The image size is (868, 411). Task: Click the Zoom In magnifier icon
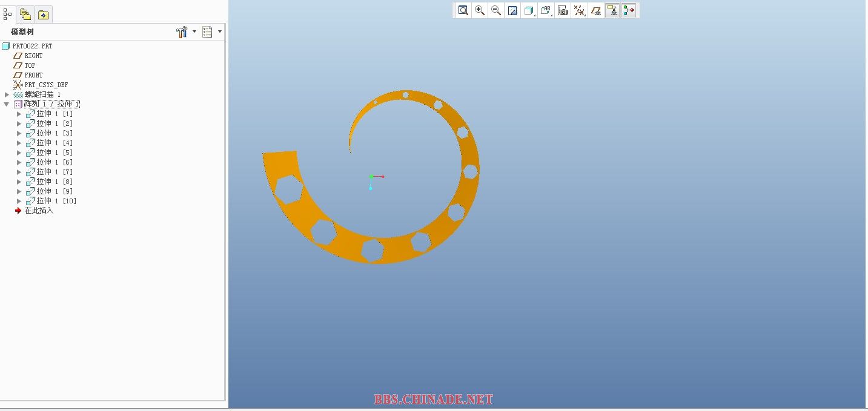(480, 10)
